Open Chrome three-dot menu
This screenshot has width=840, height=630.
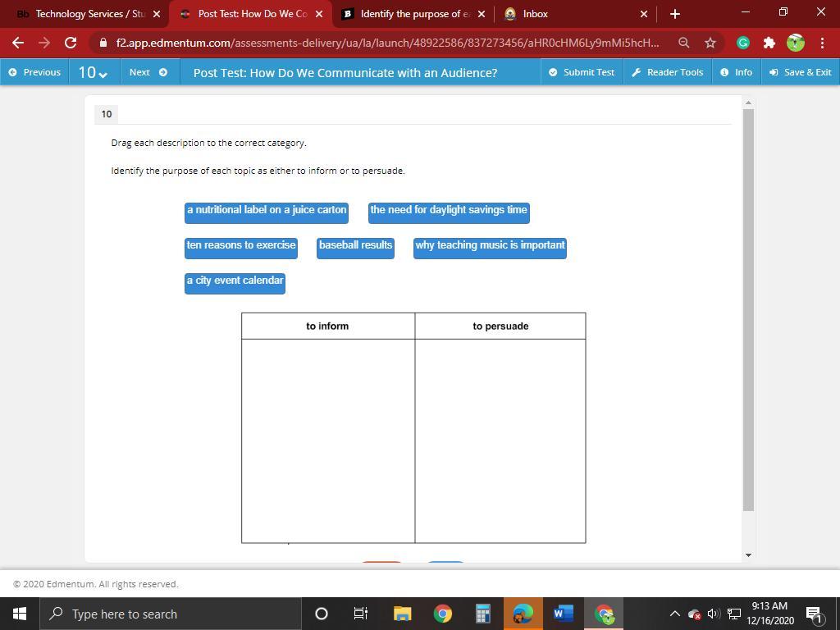[822, 43]
